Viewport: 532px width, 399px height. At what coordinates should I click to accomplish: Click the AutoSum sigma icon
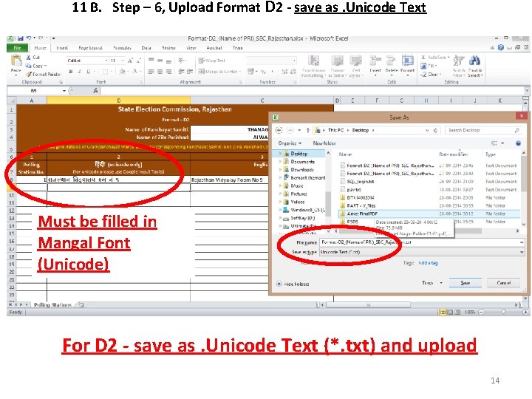423,58
